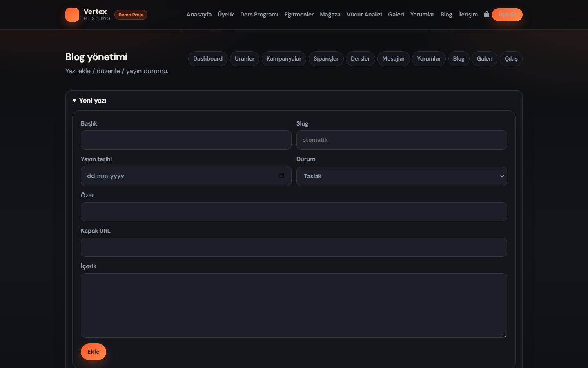Viewport: 588px width, 368px height.
Task: Open the Mağaza link
Action: (330, 15)
